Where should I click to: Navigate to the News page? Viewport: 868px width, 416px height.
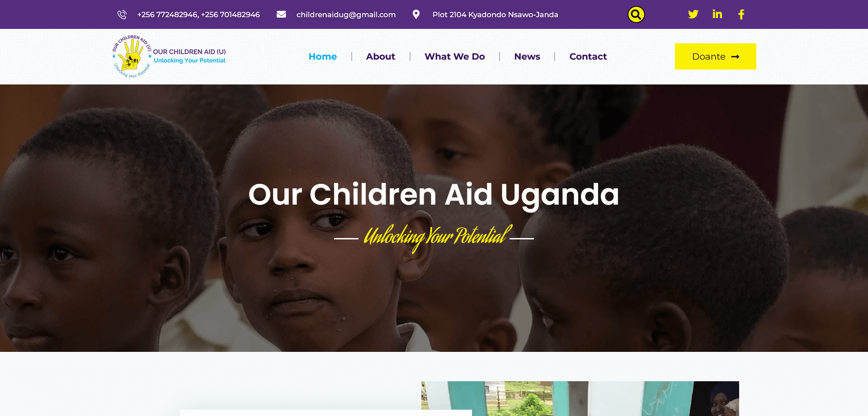point(527,56)
